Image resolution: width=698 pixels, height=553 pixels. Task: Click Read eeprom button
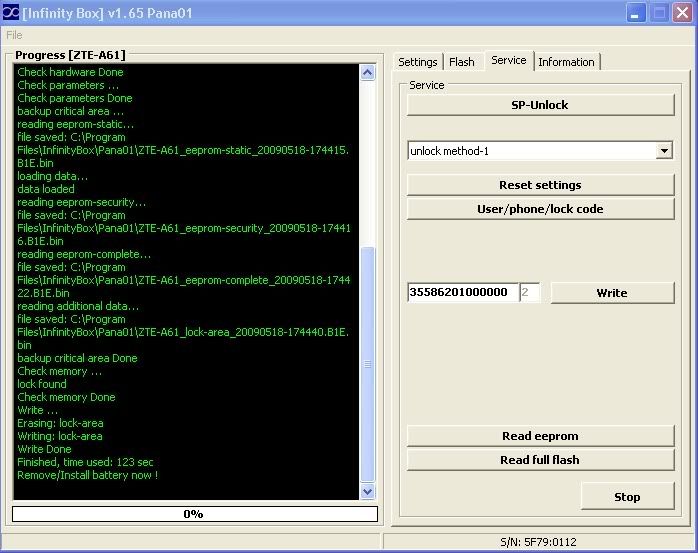(540, 436)
